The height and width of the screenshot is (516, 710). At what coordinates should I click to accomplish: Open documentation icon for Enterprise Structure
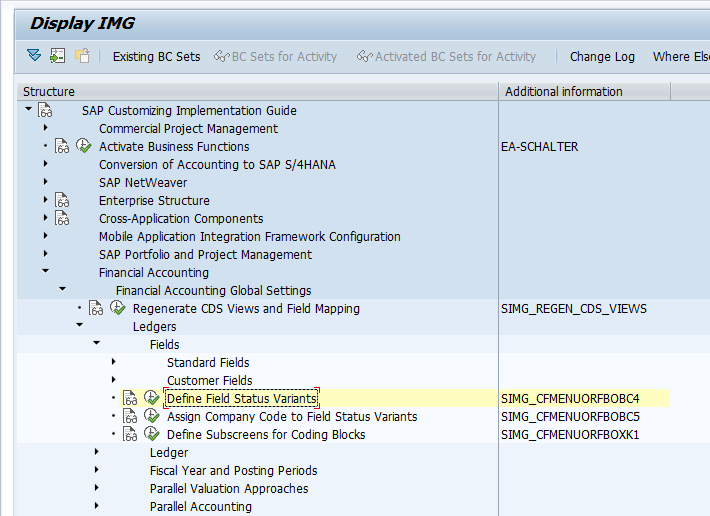coord(62,200)
